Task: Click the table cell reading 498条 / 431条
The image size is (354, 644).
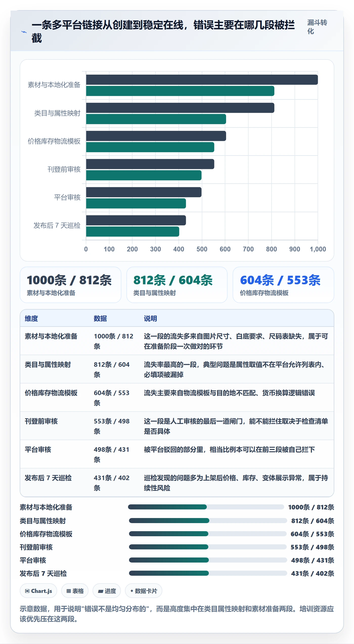Action: [x=112, y=454]
